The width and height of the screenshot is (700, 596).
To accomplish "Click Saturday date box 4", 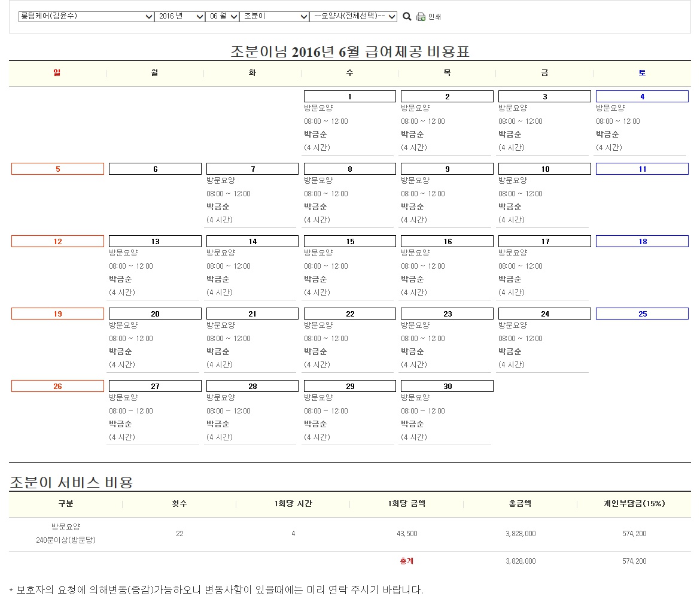I will [x=642, y=96].
